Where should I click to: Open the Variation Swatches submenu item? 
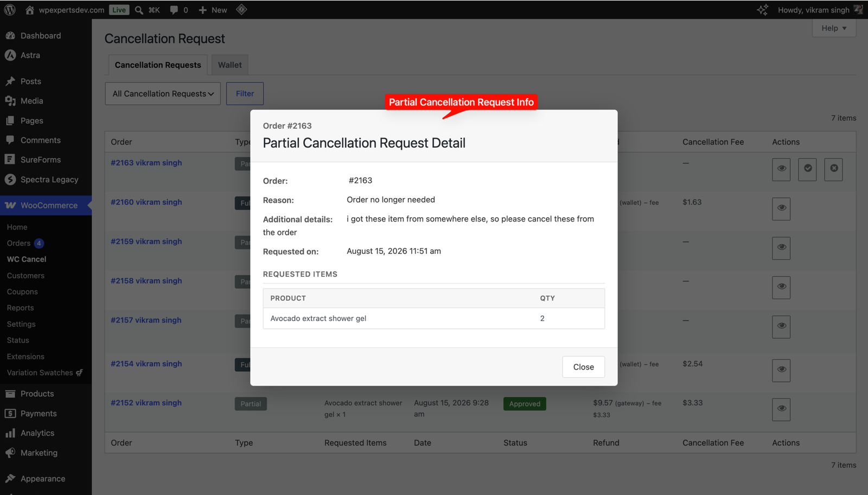click(44, 373)
